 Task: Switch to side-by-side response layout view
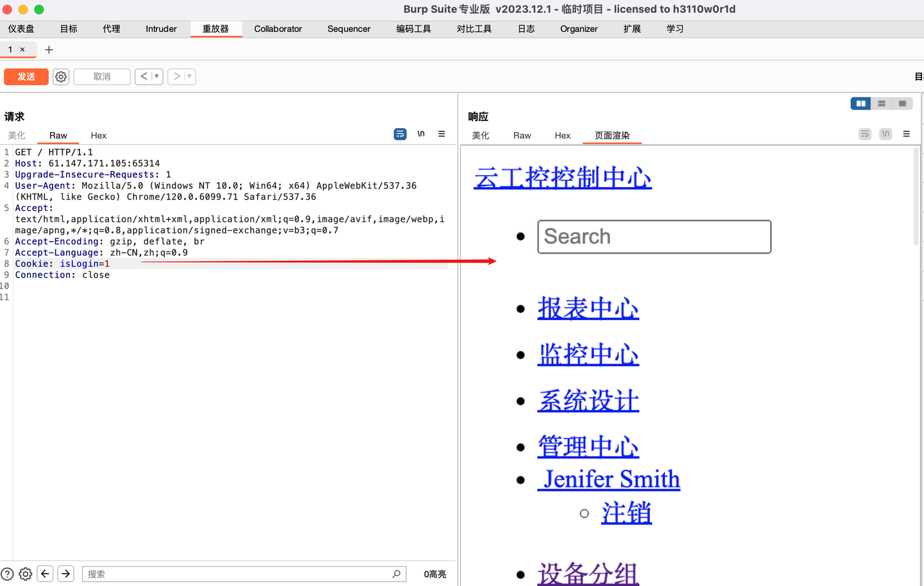point(860,103)
